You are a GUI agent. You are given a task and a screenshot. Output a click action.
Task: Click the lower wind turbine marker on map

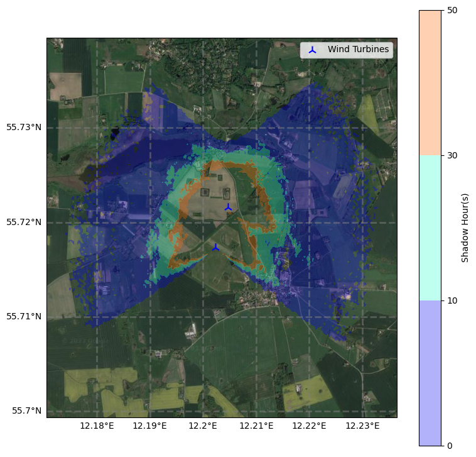[x=216, y=248]
